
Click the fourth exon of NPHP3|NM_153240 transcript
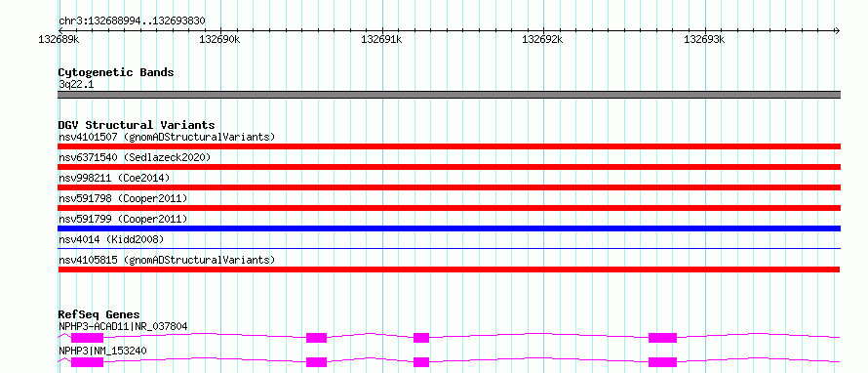(x=662, y=362)
